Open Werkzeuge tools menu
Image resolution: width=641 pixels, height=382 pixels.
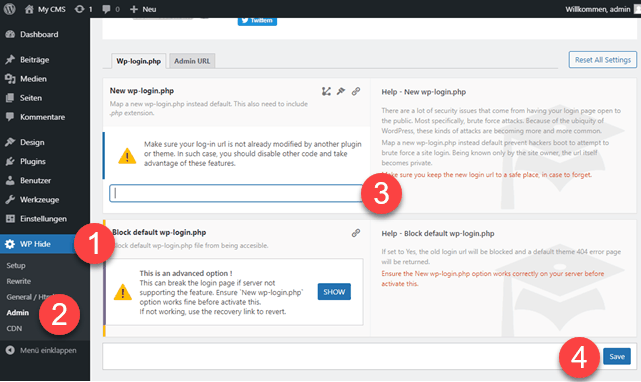point(40,200)
